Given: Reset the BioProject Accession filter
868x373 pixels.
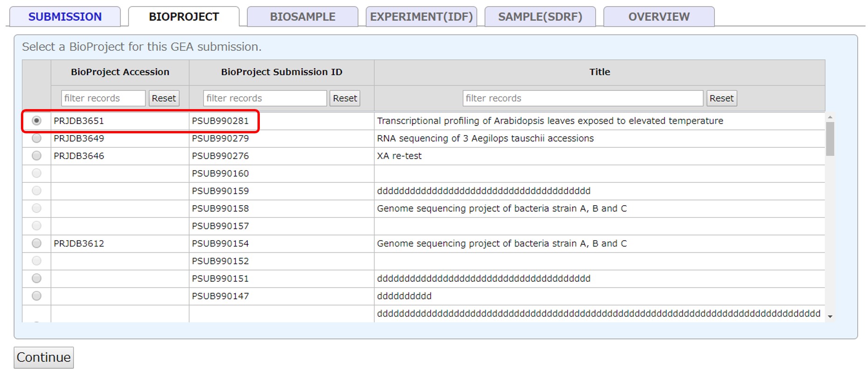Looking at the screenshot, I should [164, 98].
